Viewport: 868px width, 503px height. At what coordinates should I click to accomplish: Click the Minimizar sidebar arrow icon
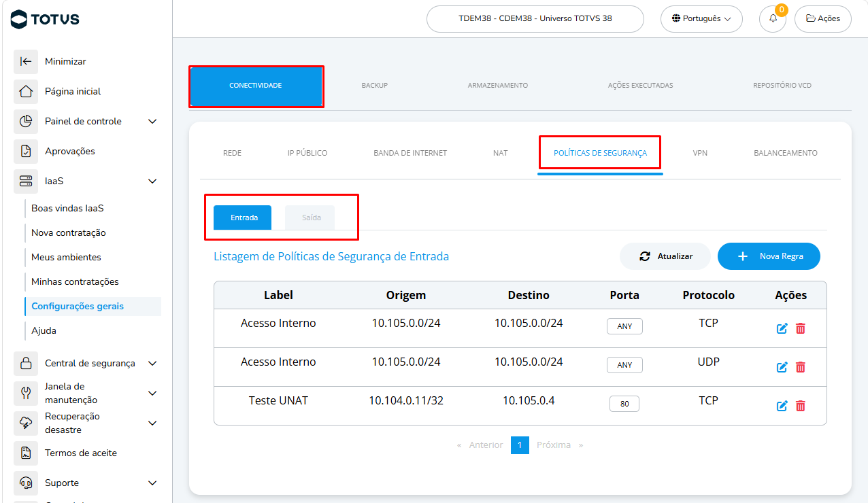[26, 61]
